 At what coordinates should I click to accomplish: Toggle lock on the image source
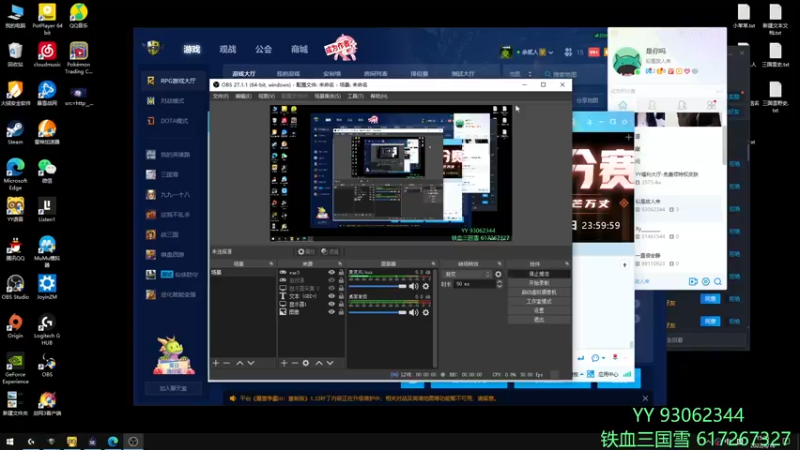pos(341,312)
